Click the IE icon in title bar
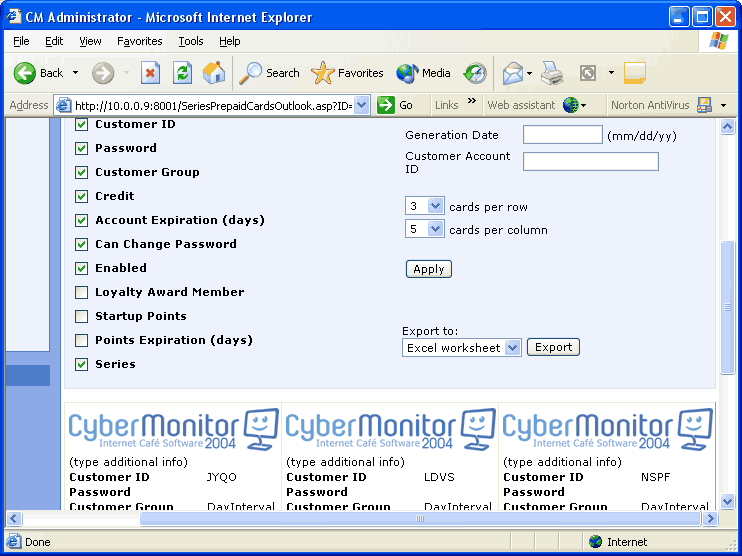Viewport: 742px width, 556px height. [13, 17]
